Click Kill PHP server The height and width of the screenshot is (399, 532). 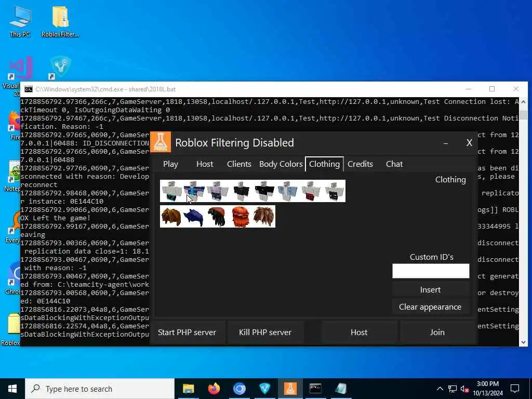tap(265, 332)
